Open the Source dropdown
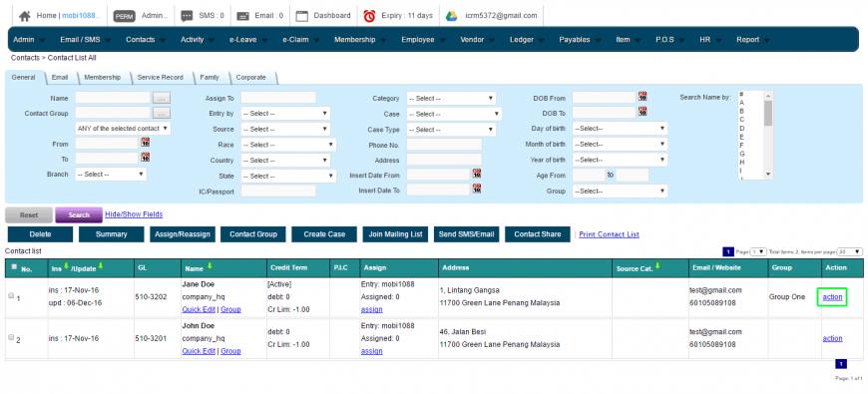 285,129
